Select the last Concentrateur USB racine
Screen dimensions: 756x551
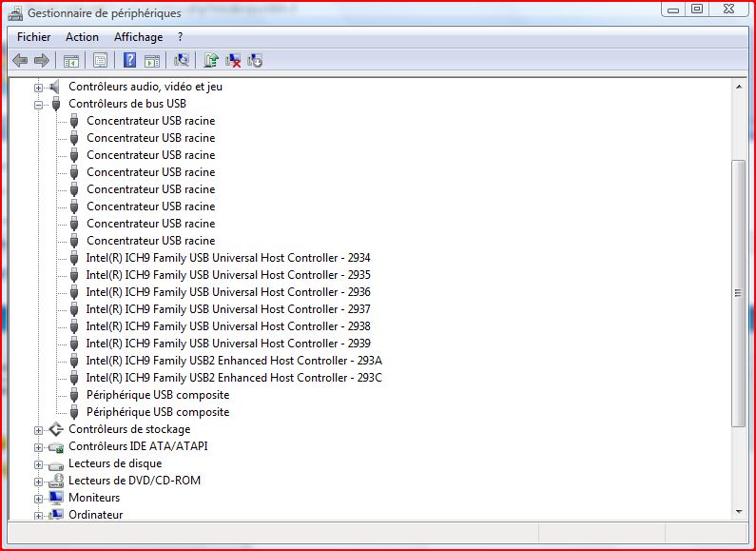click(151, 241)
